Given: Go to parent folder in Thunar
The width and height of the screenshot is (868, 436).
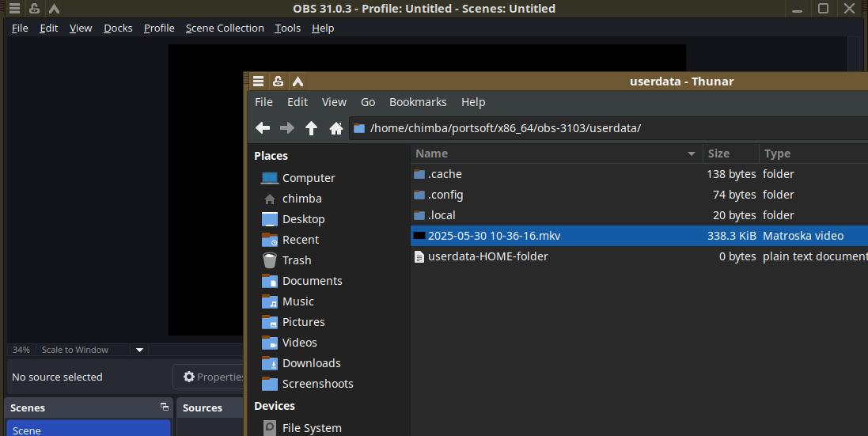Looking at the screenshot, I should pos(311,128).
